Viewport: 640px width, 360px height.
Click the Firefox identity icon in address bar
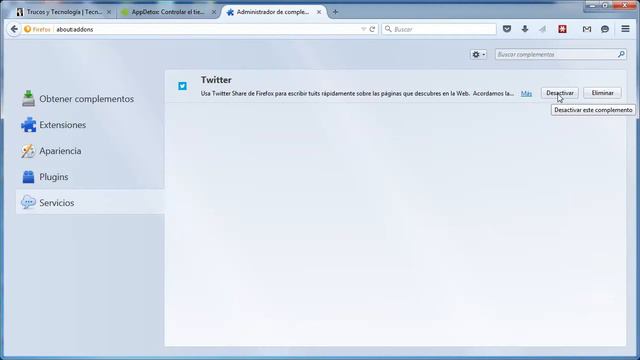(27, 29)
